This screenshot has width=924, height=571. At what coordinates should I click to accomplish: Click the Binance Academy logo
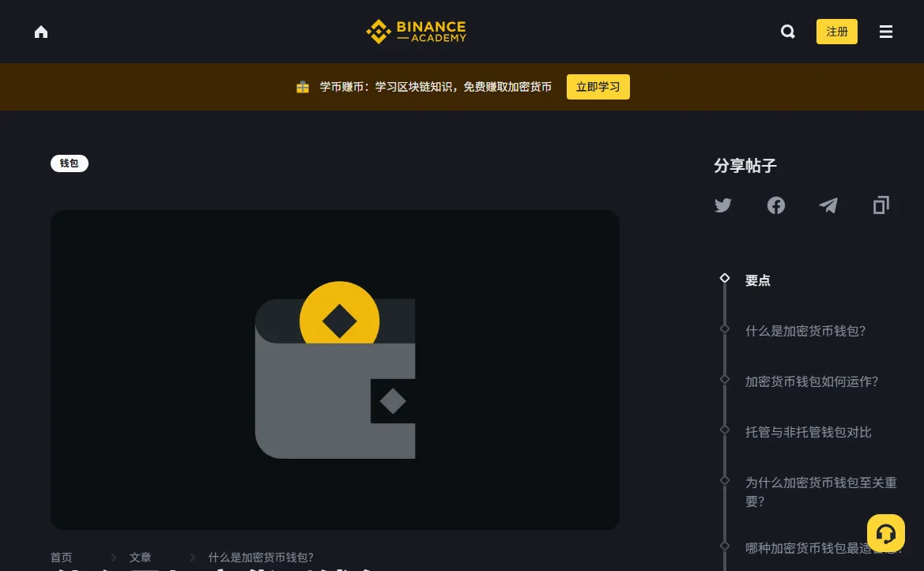click(x=416, y=32)
